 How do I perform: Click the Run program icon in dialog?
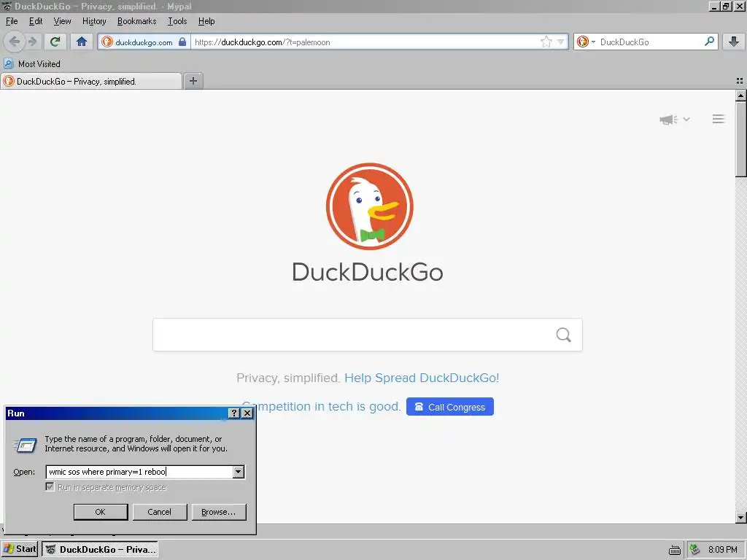point(26,446)
